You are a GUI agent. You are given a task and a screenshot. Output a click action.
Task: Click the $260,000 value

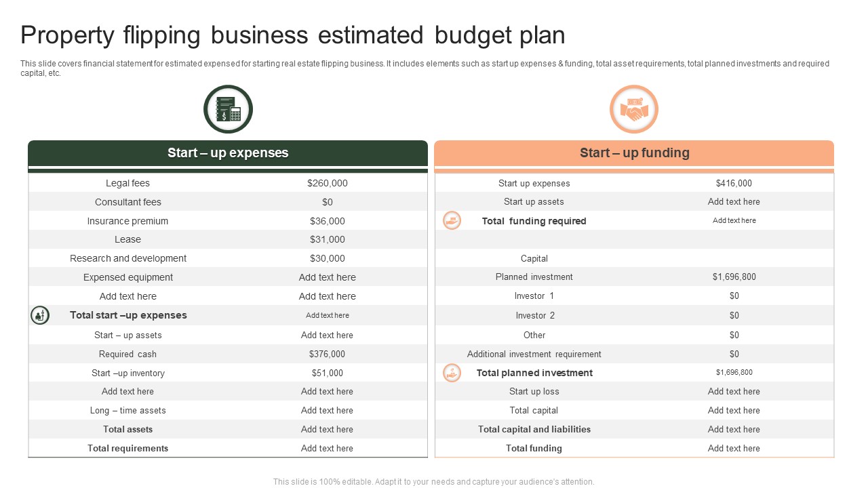[x=328, y=183]
